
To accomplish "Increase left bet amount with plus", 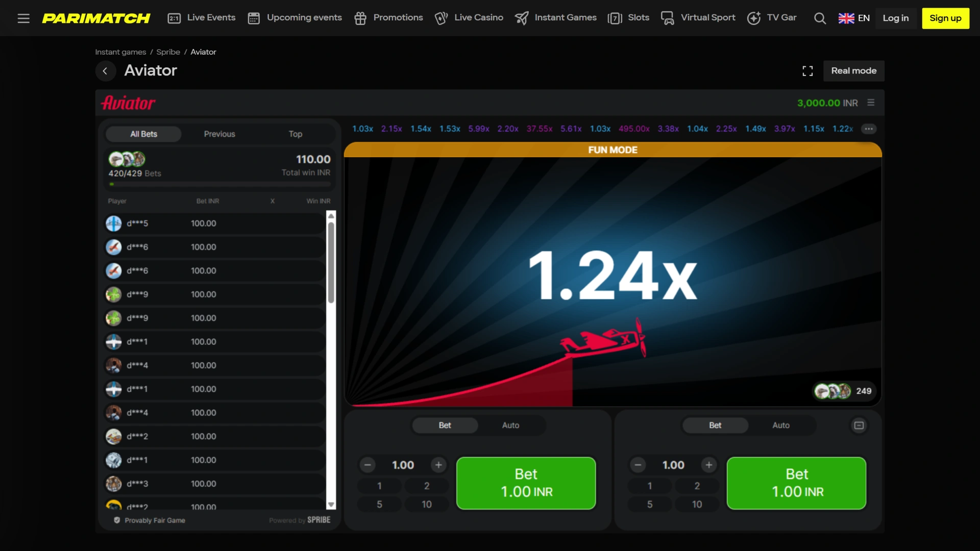I will pyautogui.click(x=438, y=465).
